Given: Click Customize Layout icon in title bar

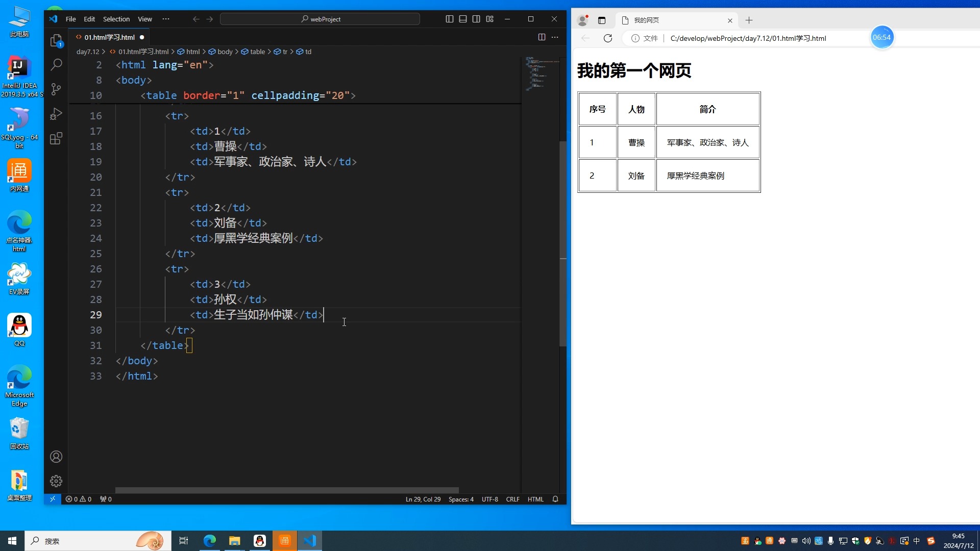Looking at the screenshot, I should pos(490,19).
